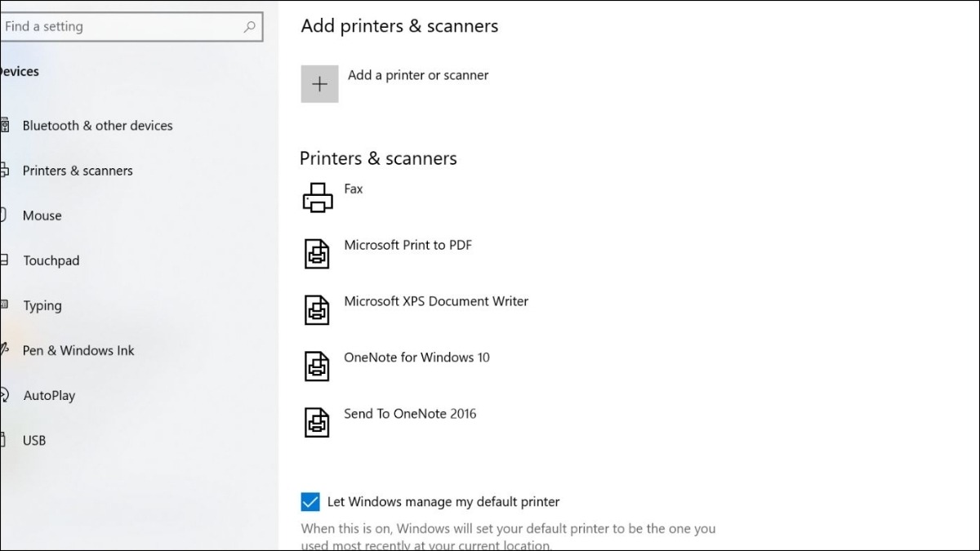Open AutoPlay settings
980x551 pixels.
(49, 395)
